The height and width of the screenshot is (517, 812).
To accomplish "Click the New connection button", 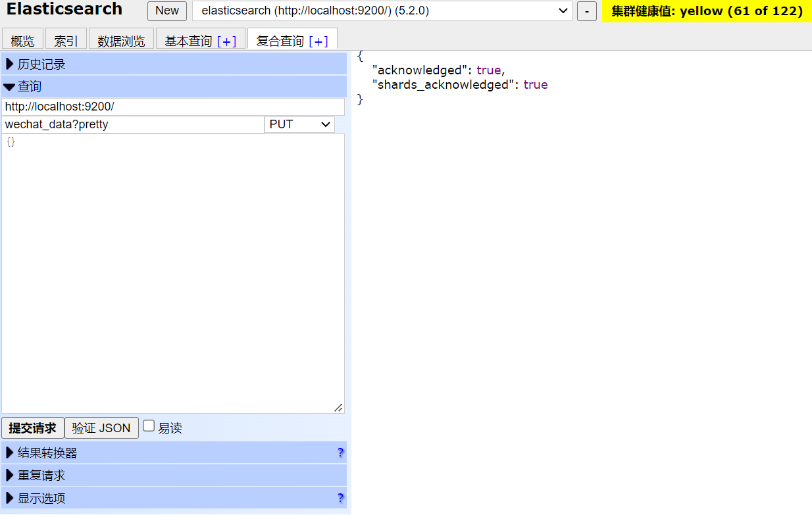I will pyautogui.click(x=167, y=11).
